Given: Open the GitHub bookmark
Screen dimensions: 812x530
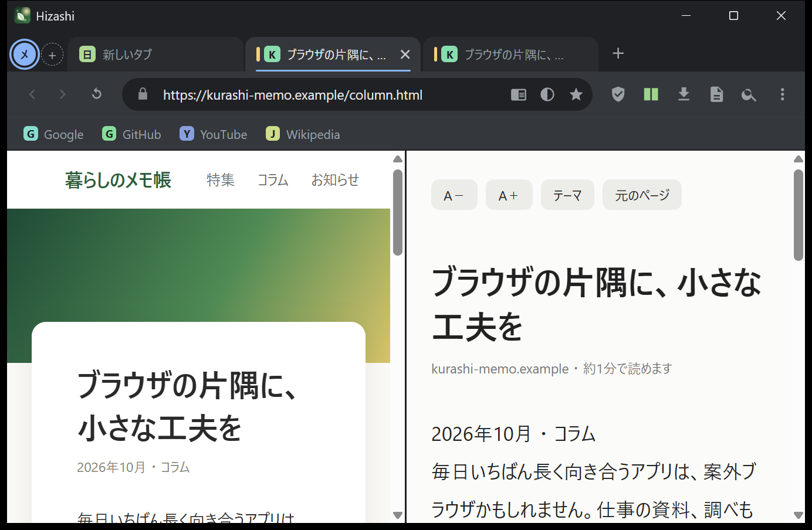Looking at the screenshot, I should pos(131,134).
